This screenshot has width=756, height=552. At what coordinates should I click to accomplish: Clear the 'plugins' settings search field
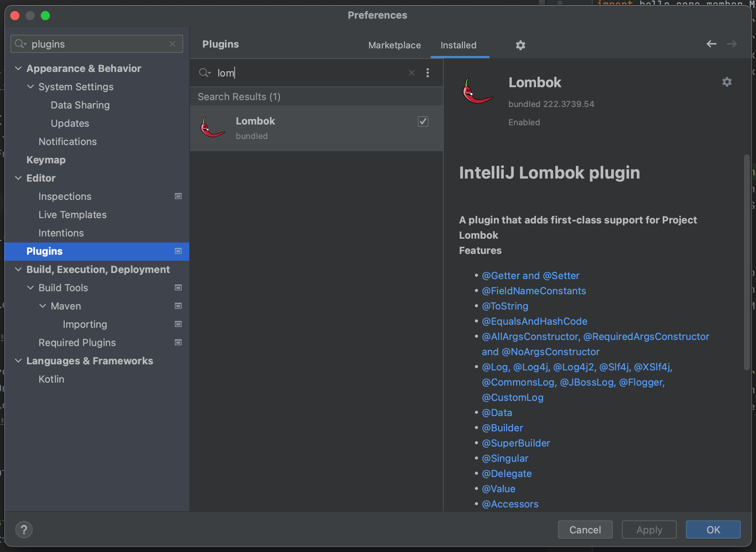pyautogui.click(x=173, y=44)
